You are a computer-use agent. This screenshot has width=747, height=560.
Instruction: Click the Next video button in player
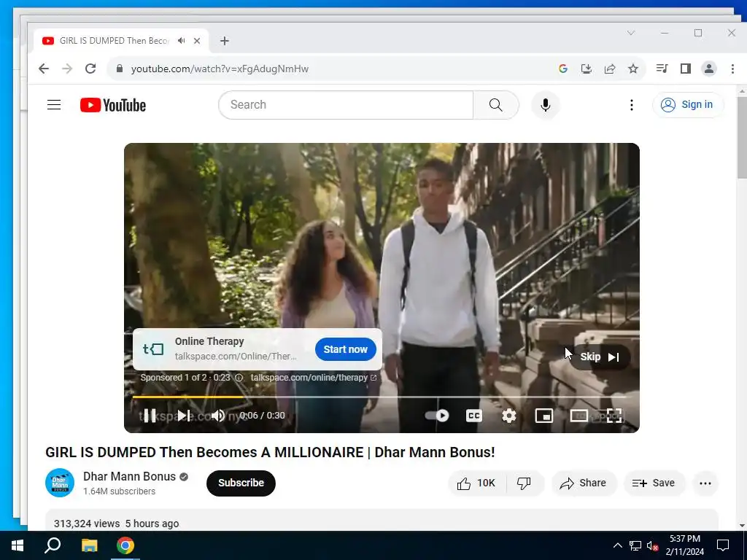[184, 416]
